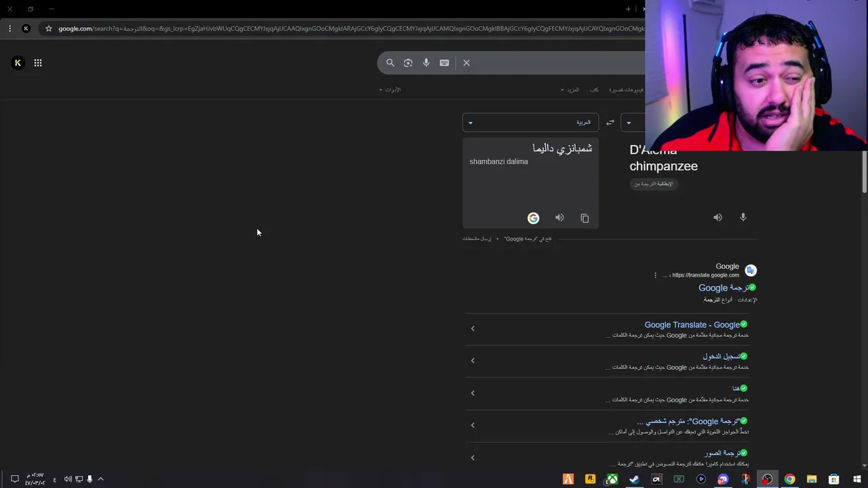The image size is (868, 488).
Task: Open the Chrome profile K button in toolbar
Action: point(26,28)
